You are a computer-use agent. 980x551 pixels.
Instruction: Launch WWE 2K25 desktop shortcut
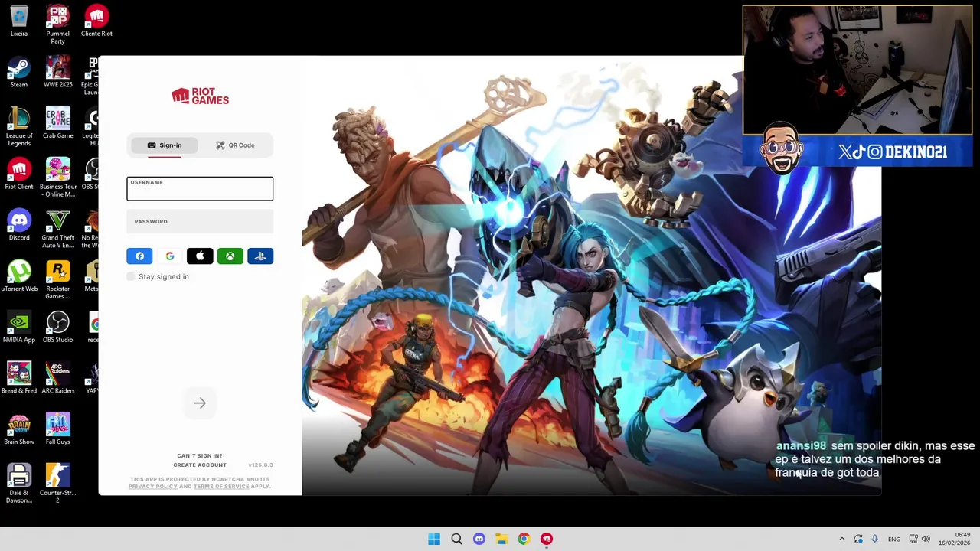click(x=58, y=73)
